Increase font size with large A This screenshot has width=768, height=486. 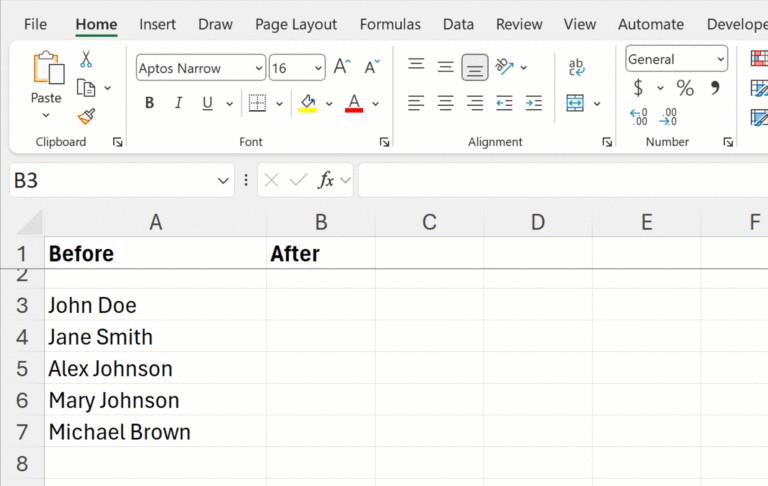(342, 66)
